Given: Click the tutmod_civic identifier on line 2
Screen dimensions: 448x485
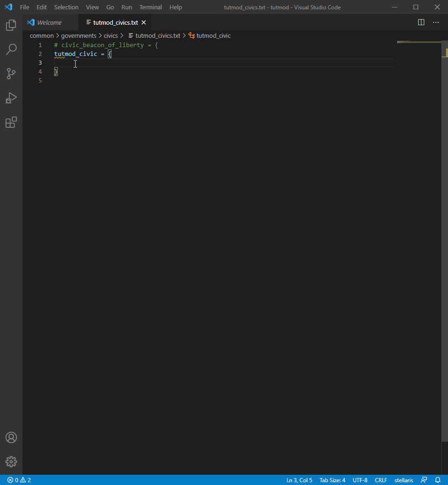Looking at the screenshot, I should point(76,54).
